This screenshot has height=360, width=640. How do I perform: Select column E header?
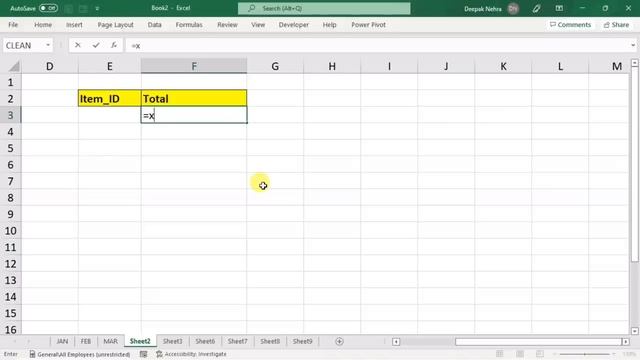pos(109,66)
